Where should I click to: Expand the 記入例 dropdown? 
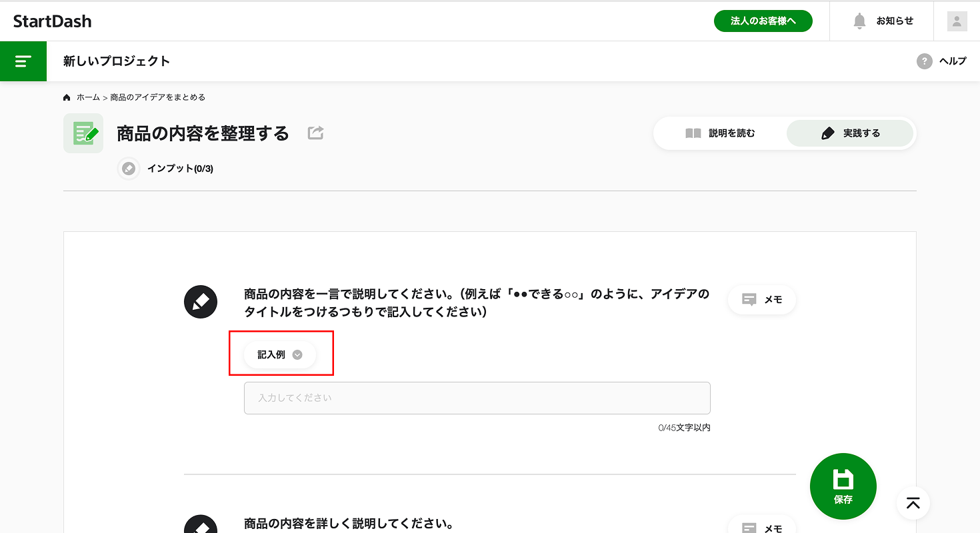pyautogui.click(x=280, y=355)
